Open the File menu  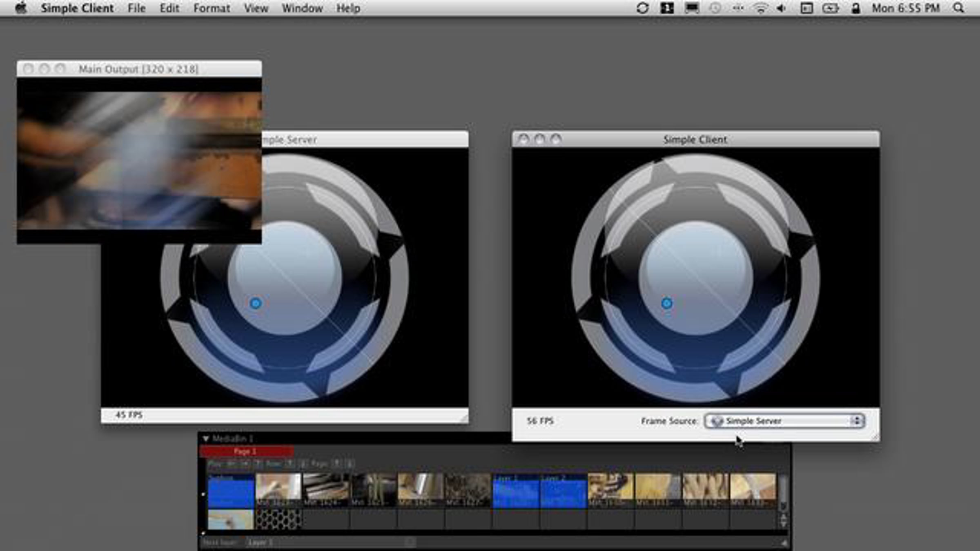(136, 8)
